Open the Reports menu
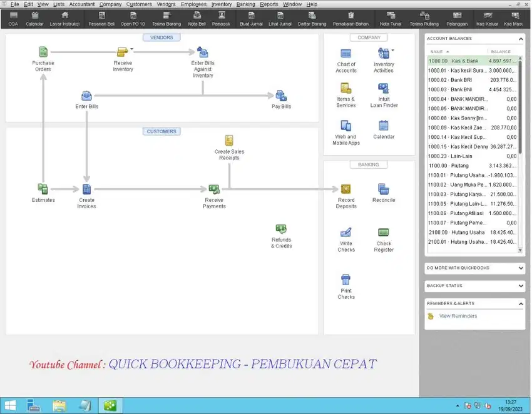Screen dimensions: 532x414 [269, 4]
